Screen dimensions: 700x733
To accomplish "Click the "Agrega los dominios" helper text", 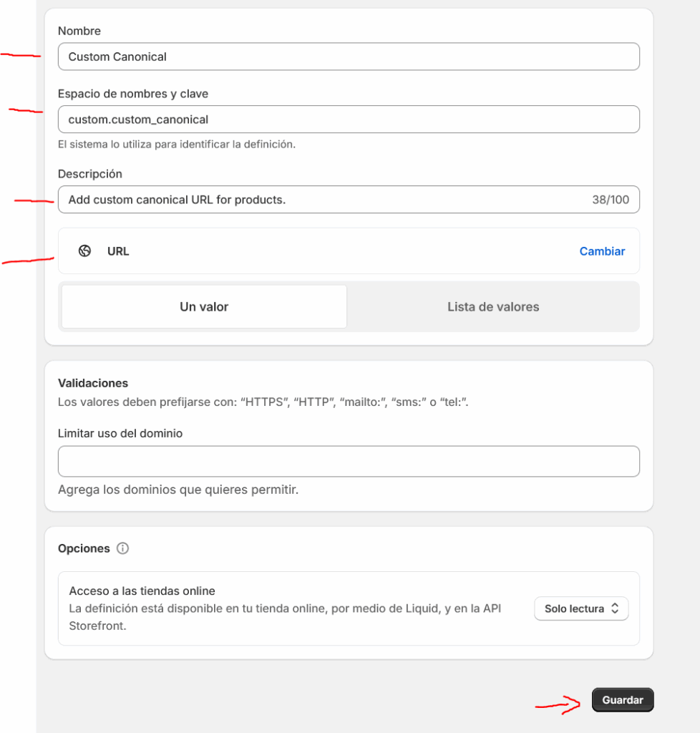I will pyautogui.click(x=178, y=490).
